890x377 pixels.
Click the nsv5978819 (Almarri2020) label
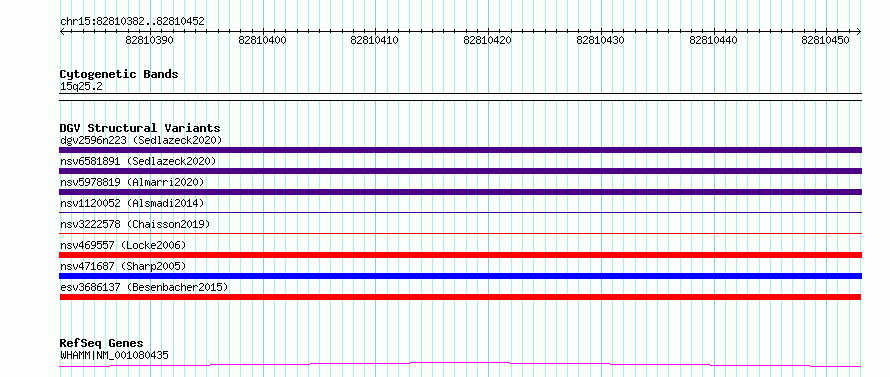tap(132, 182)
